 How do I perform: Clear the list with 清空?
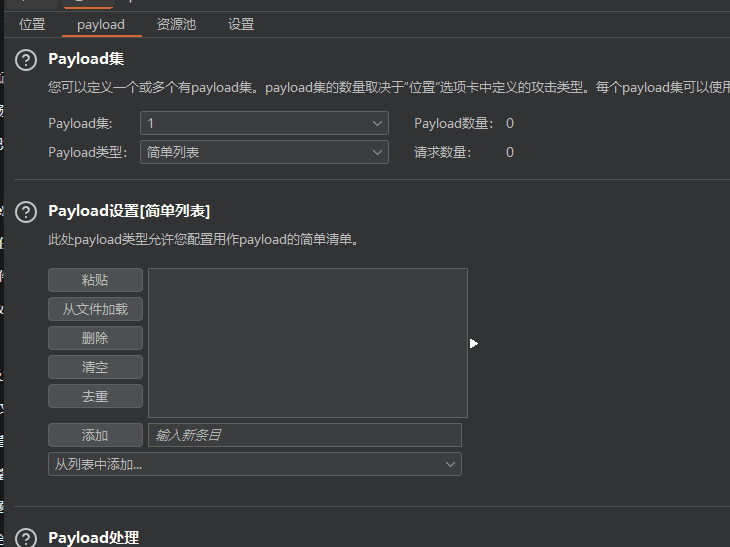[95, 367]
